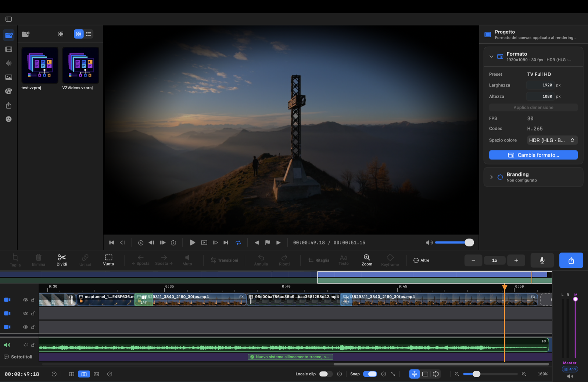Open the share/export section in sidebar
Viewport: 588px width, 382px height.
click(9, 106)
